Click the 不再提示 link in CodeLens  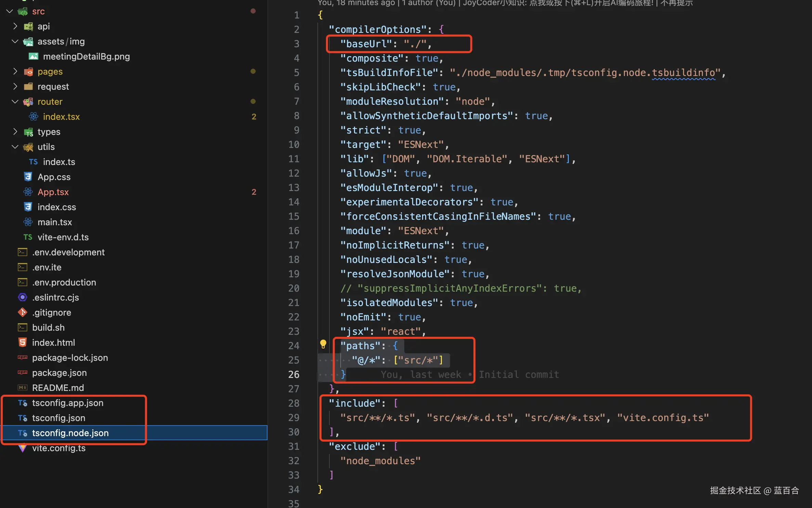676,3
